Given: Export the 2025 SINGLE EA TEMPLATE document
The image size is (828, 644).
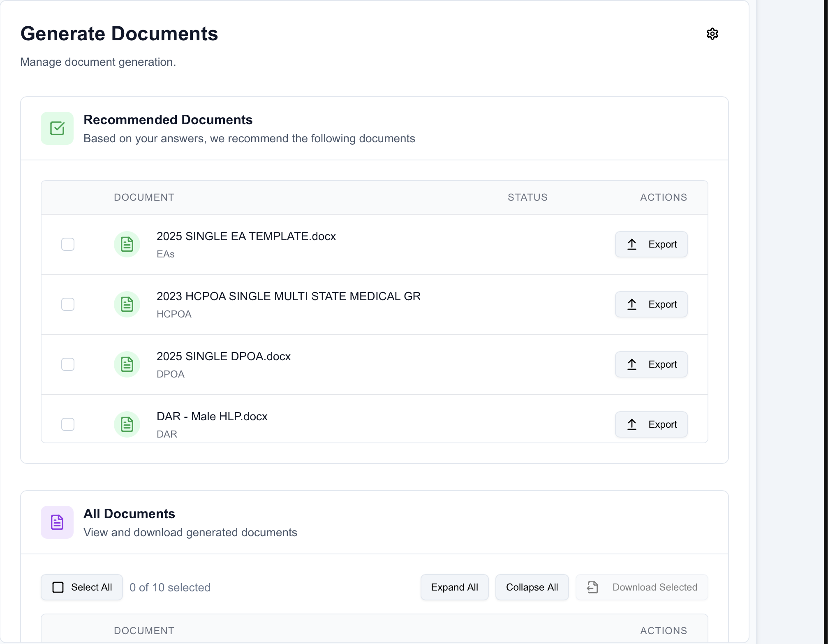Looking at the screenshot, I should tap(651, 244).
